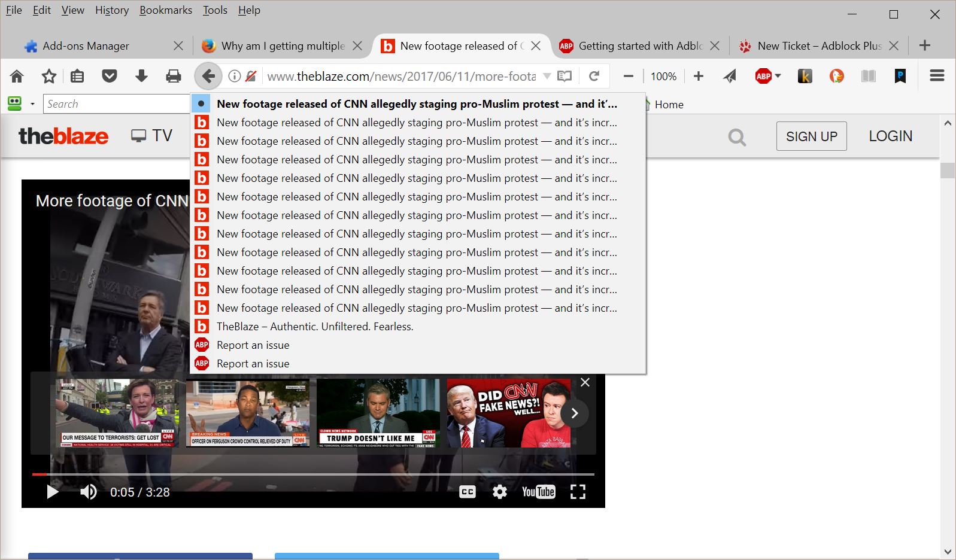Show bookmarks list icon
956x560 pixels.
coord(77,76)
